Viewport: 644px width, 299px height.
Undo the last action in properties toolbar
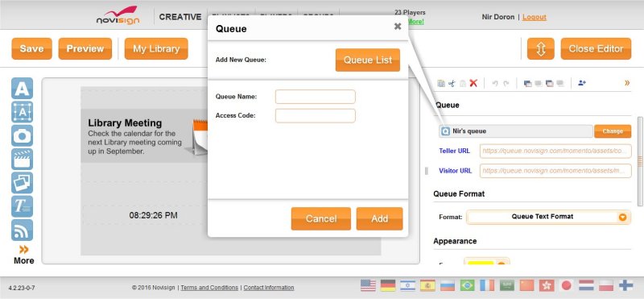coord(495,83)
